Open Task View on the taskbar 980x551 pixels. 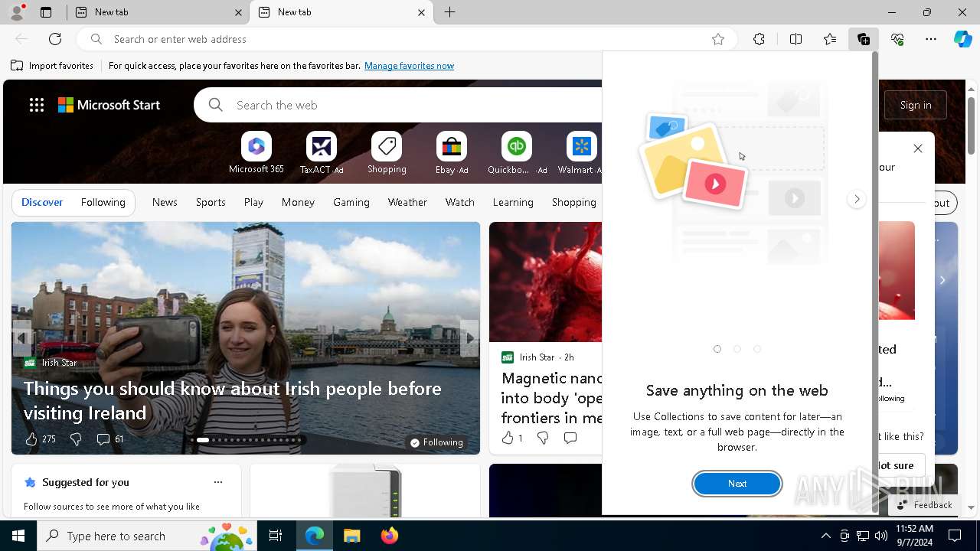pos(276,536)
